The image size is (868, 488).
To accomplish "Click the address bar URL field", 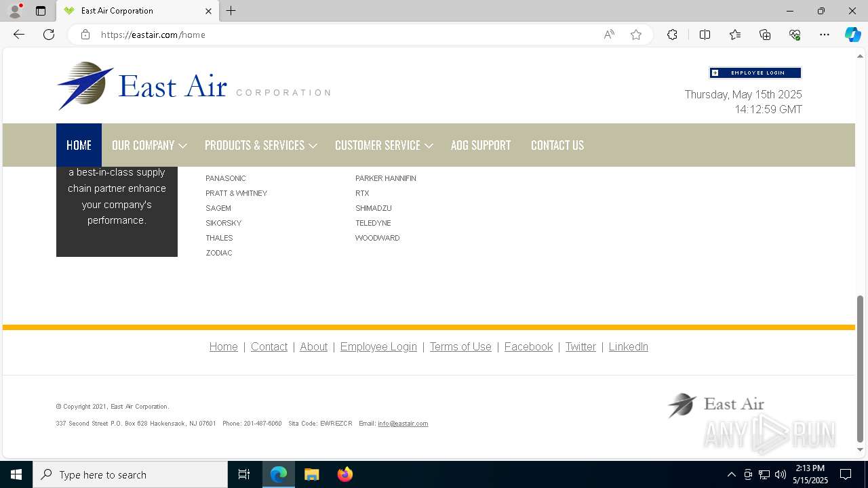I will [346, 35].
